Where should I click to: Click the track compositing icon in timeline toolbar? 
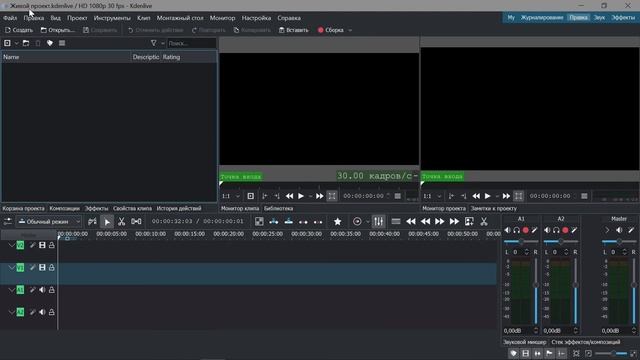coord(259,222)
